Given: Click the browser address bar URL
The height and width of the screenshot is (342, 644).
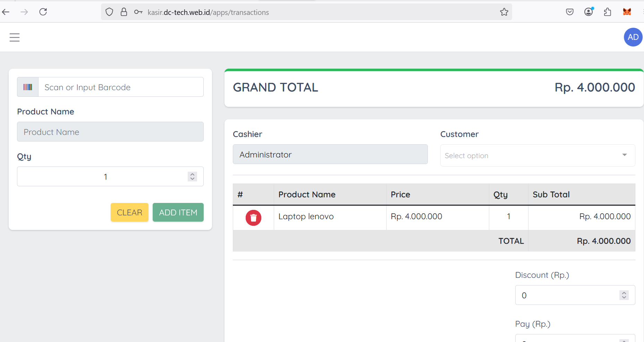Looking at the screenshot, I should (208, 12).
